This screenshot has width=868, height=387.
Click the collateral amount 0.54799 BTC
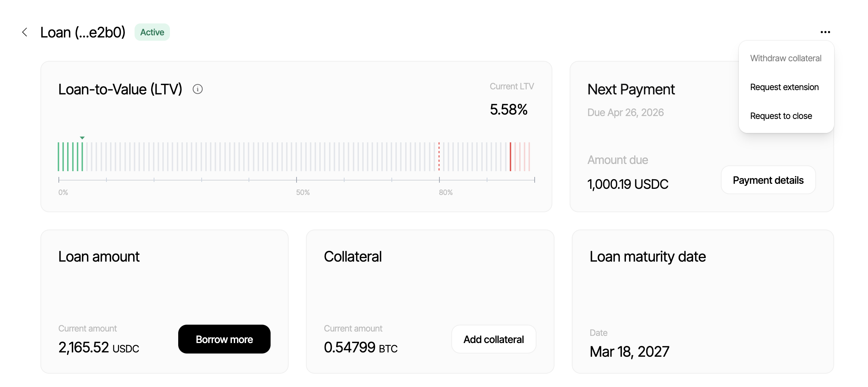[360, 347]
